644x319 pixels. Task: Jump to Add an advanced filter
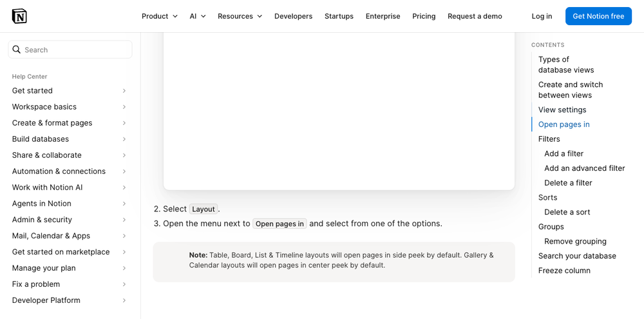tap(585, 168)
